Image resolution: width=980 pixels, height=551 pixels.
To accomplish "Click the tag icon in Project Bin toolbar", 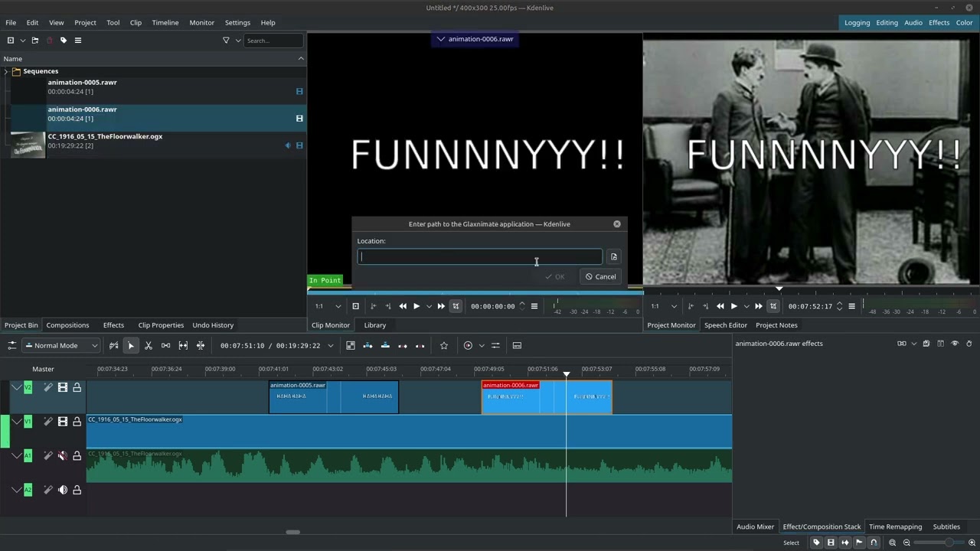I will pos(64,40).
